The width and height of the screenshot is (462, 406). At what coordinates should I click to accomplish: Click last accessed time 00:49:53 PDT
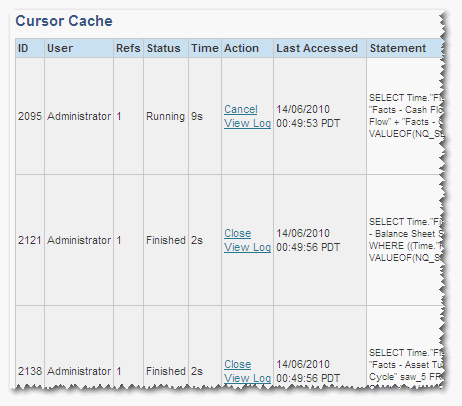click(x=308, y=123)
